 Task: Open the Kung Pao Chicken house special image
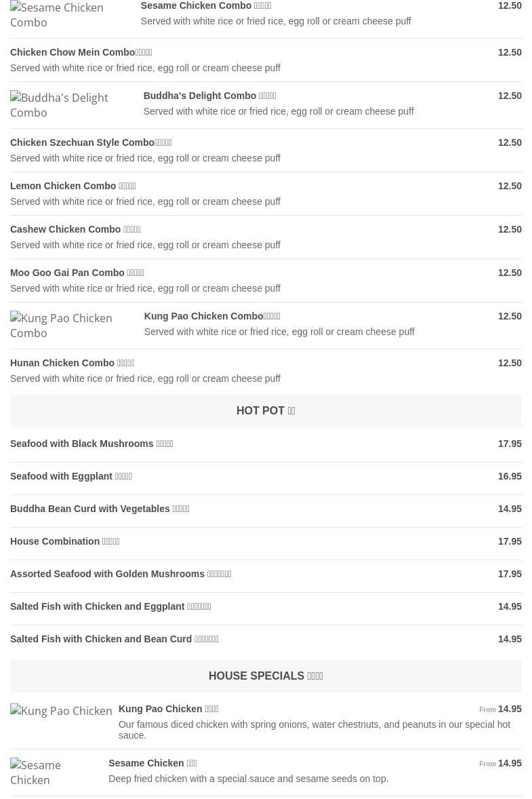[x=61, y=711]
